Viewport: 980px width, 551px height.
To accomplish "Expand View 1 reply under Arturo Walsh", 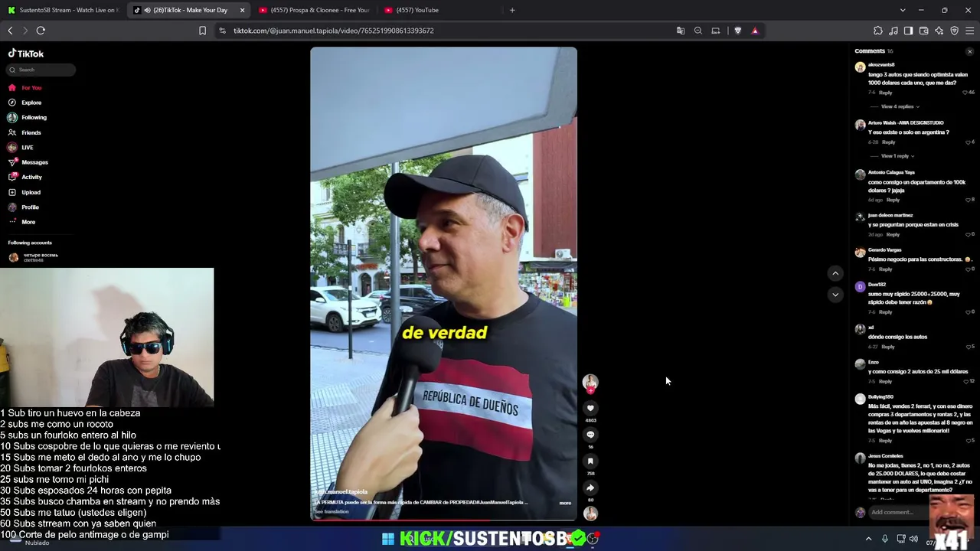I will (x=897, y=156).
